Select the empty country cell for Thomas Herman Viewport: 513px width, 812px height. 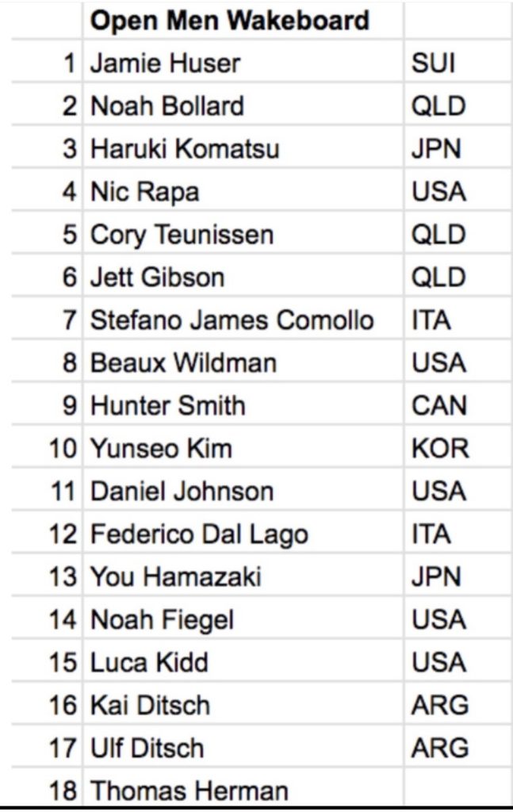pyautogui.click(x=456, y=791)
